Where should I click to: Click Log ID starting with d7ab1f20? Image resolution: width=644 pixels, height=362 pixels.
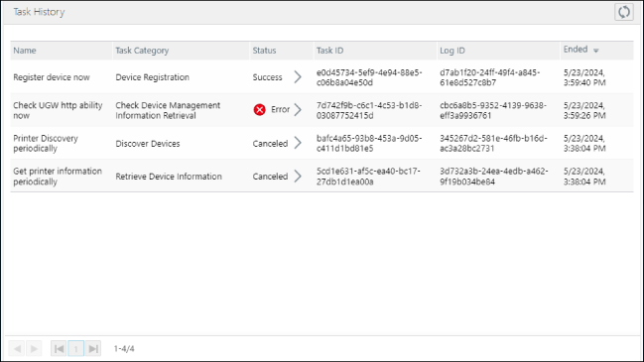pos(489,77)
